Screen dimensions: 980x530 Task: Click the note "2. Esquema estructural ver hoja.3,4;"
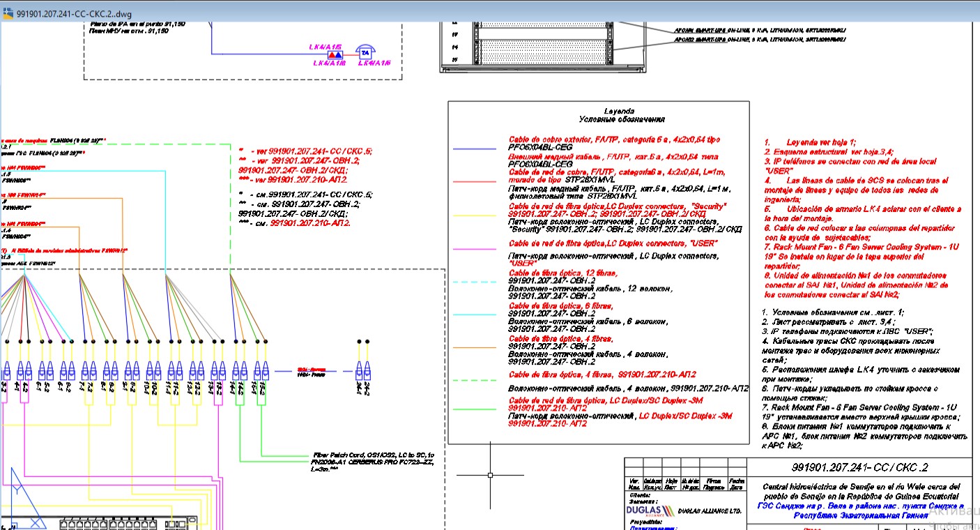[x=829, y=152]
